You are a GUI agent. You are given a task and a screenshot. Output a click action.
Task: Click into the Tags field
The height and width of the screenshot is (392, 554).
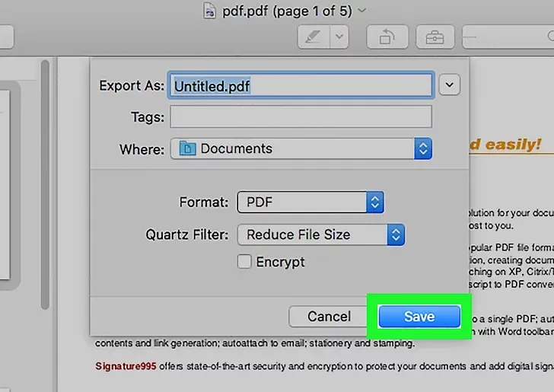click(x=301, y=116)
